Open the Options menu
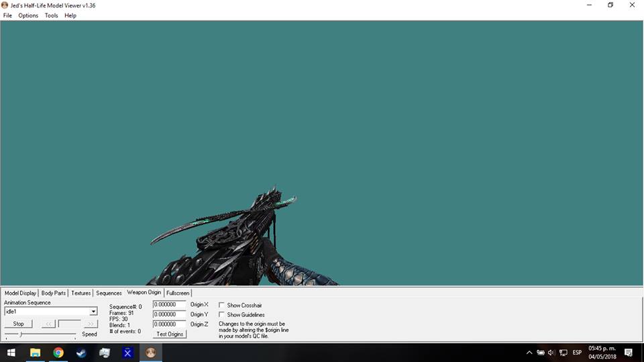The width and height of the screenshot is (644, 362). tap(28, 15)
